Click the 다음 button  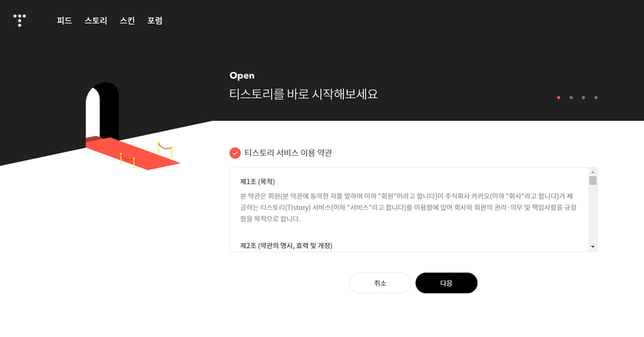[446, 283]
